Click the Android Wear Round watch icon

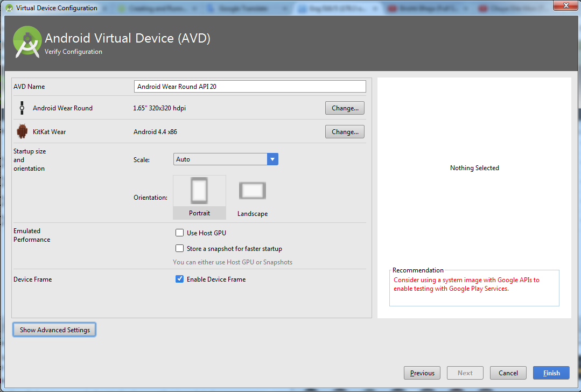(22, 108)
